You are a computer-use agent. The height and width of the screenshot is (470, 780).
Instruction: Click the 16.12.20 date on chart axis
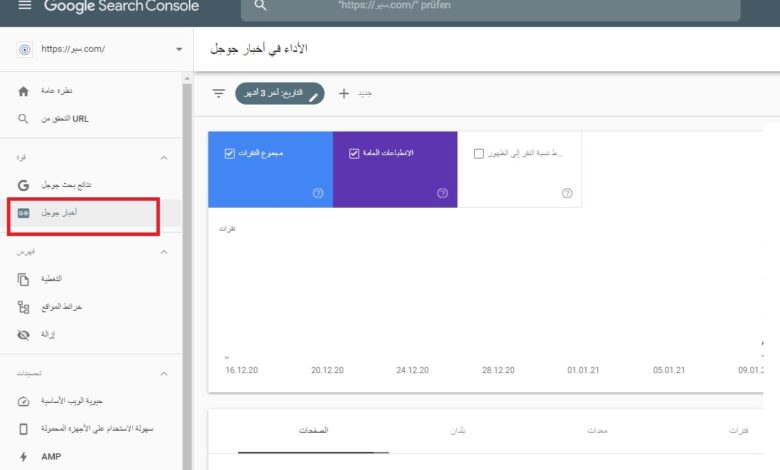coord(242,370)
